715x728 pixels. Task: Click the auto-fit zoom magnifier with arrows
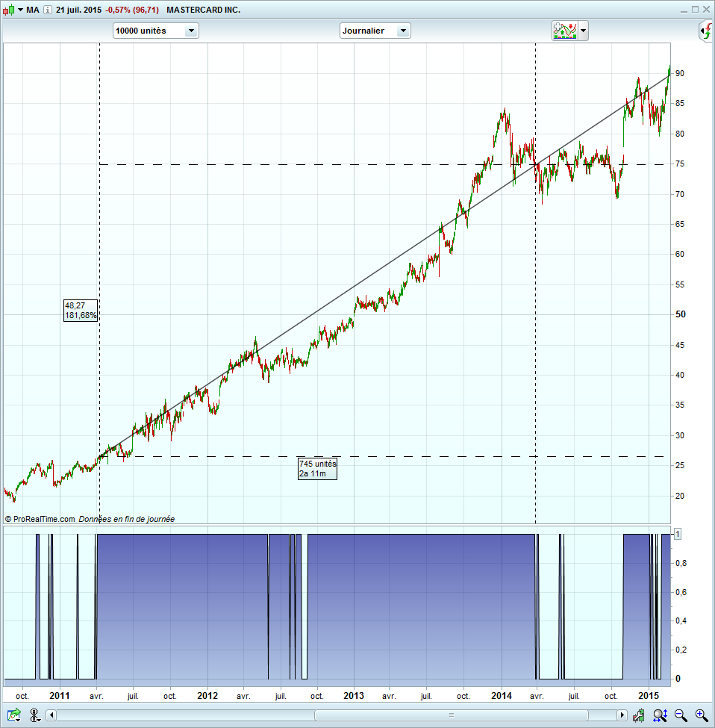(660, 715)
